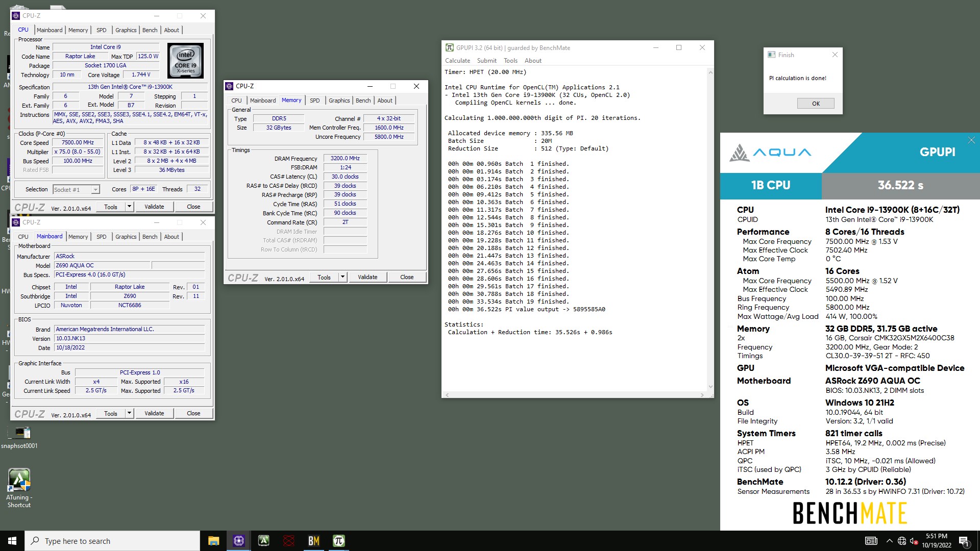
Task: Click the Uncore Frequency 5800.0 MHz value
Action: pyautogui.click(x=389, y=137)
